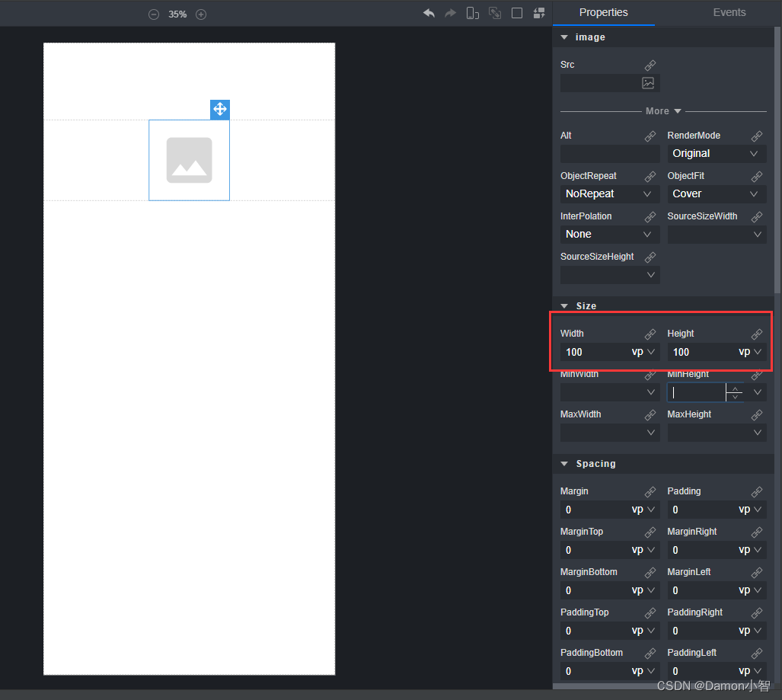Click the Width value input field
This screenshot has width=782, height=700.
pos(594,352)
